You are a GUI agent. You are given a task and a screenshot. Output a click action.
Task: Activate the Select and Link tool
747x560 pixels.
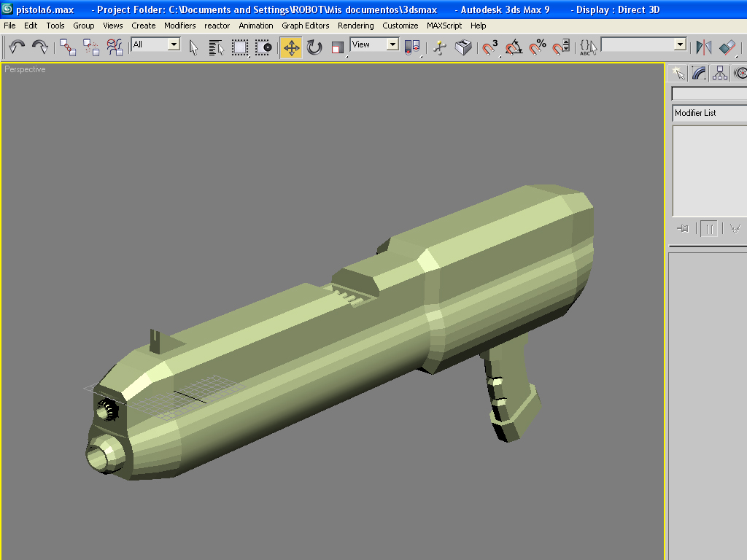pos(68,47)
